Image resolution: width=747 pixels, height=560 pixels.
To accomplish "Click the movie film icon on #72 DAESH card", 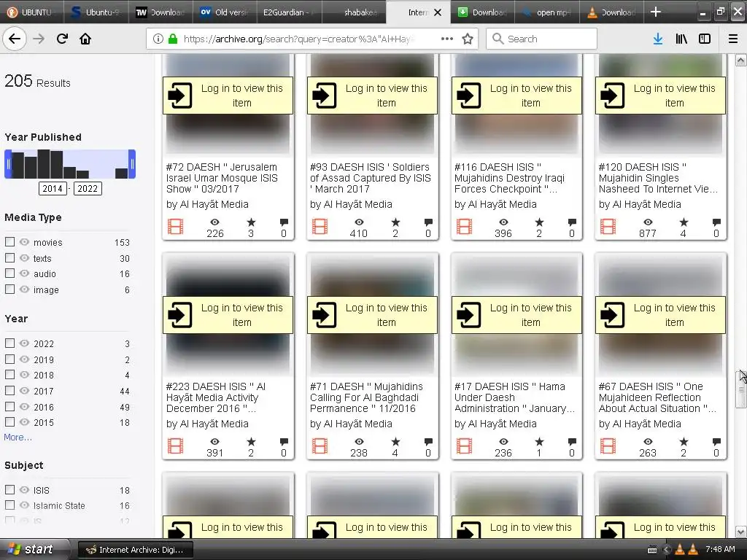I will point(175,226).
